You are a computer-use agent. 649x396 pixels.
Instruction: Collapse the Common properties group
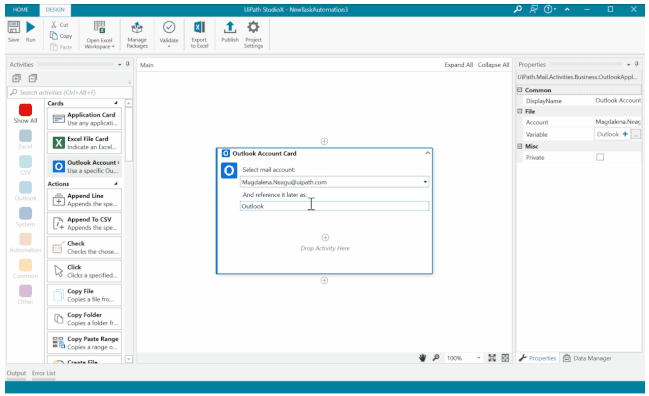pyautogui.click(x=520, y=90)
